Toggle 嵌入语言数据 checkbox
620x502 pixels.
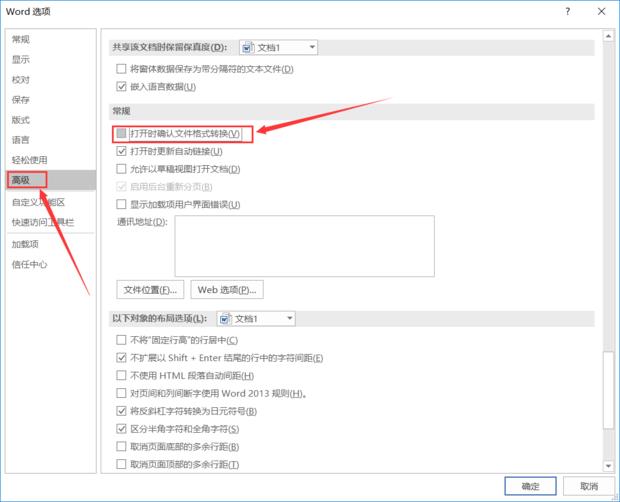point(122,87)
